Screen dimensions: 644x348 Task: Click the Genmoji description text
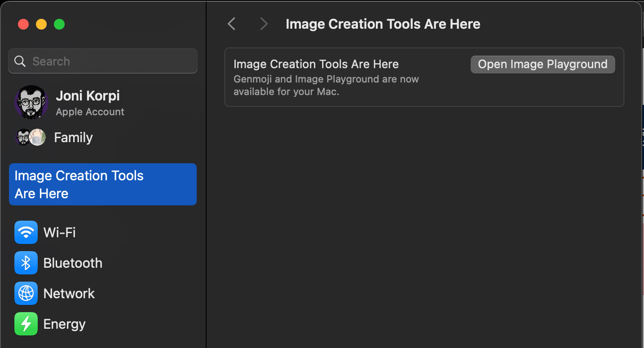pyautogui.click(x=326, y=85)
